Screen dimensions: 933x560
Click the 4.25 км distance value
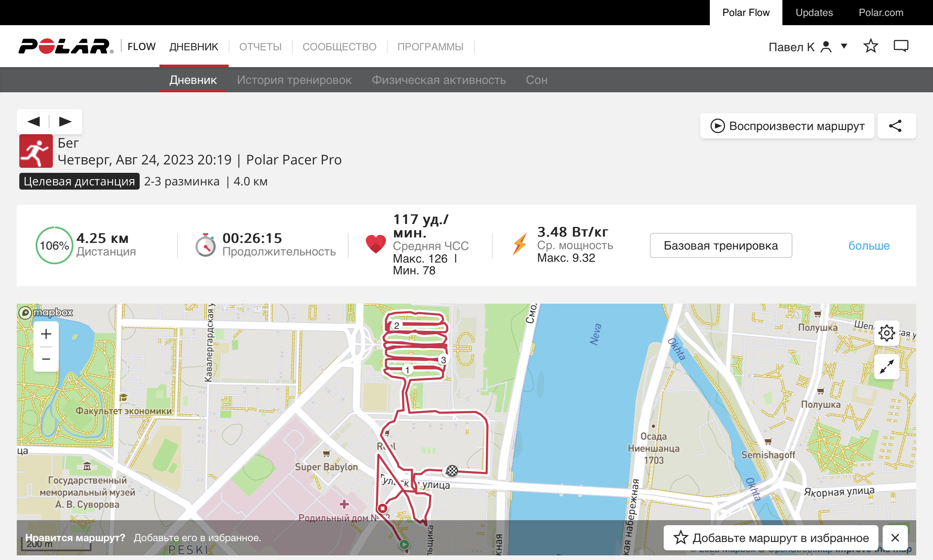tap(102, 238)
